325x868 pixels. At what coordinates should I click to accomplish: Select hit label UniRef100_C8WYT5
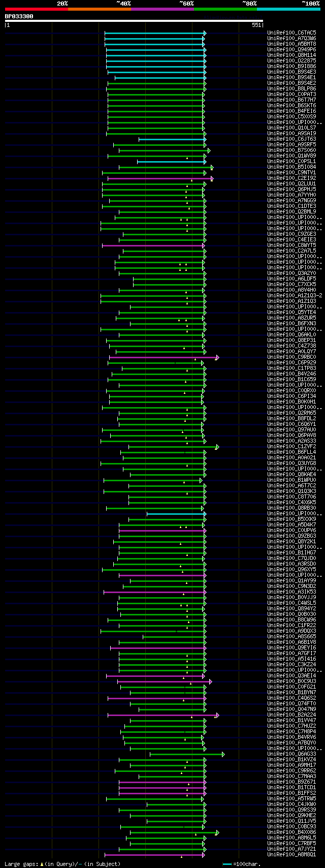(x=291, y=245)
